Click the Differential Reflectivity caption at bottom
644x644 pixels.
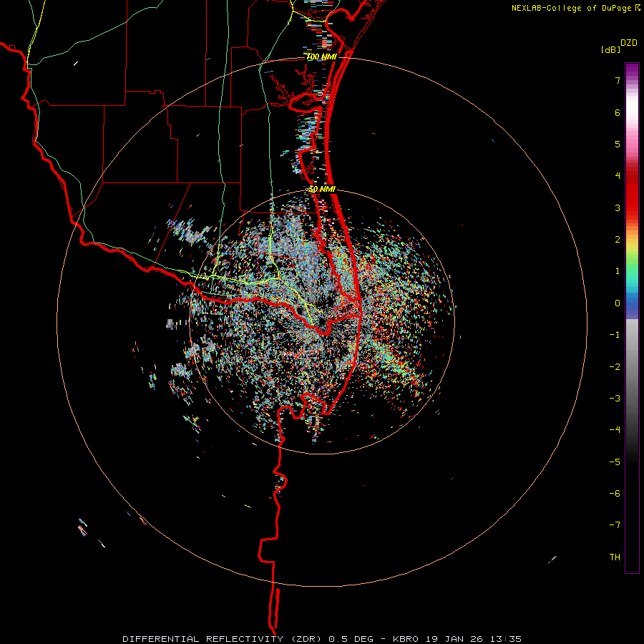coord(322,639)
